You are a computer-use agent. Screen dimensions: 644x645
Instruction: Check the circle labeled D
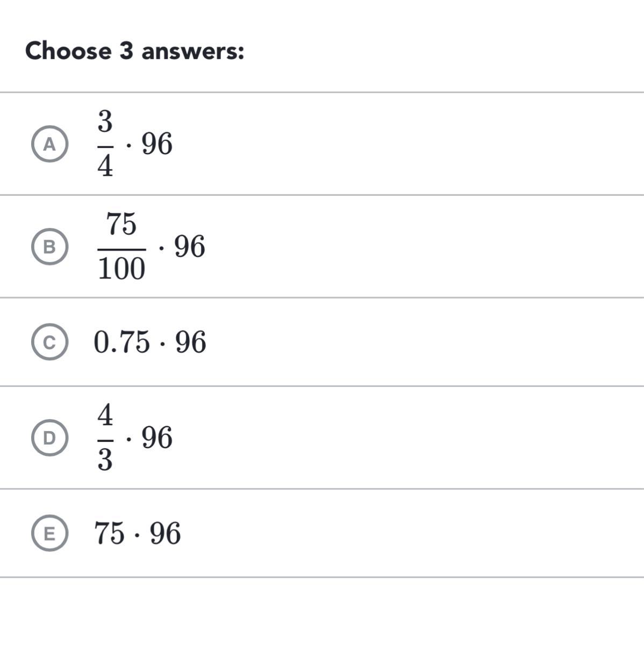point(49,438)
